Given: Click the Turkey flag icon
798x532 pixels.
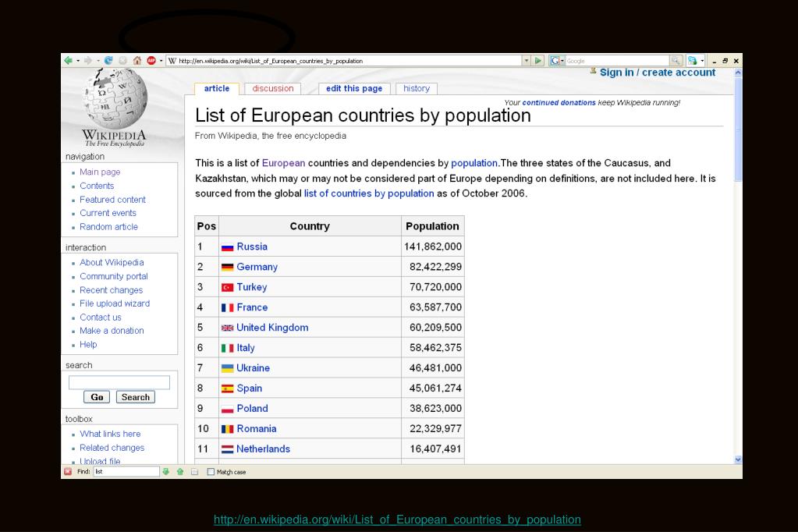Looking at the screenshot, I should (228, 288).
